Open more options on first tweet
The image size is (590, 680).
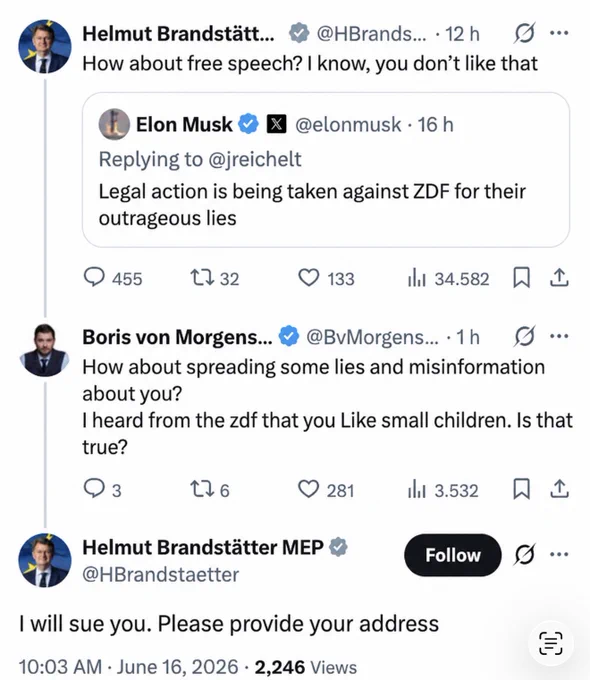pos(559,33)
